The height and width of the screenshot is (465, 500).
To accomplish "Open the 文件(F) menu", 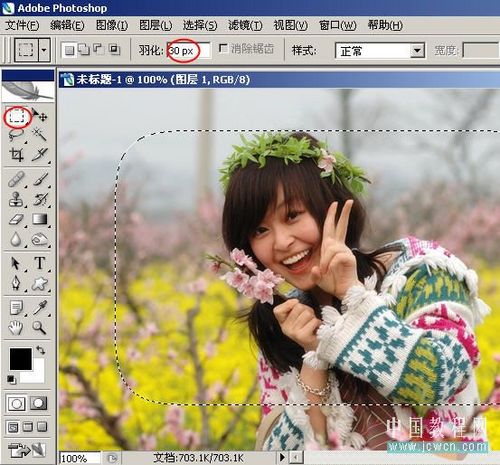I will point(22,25).
